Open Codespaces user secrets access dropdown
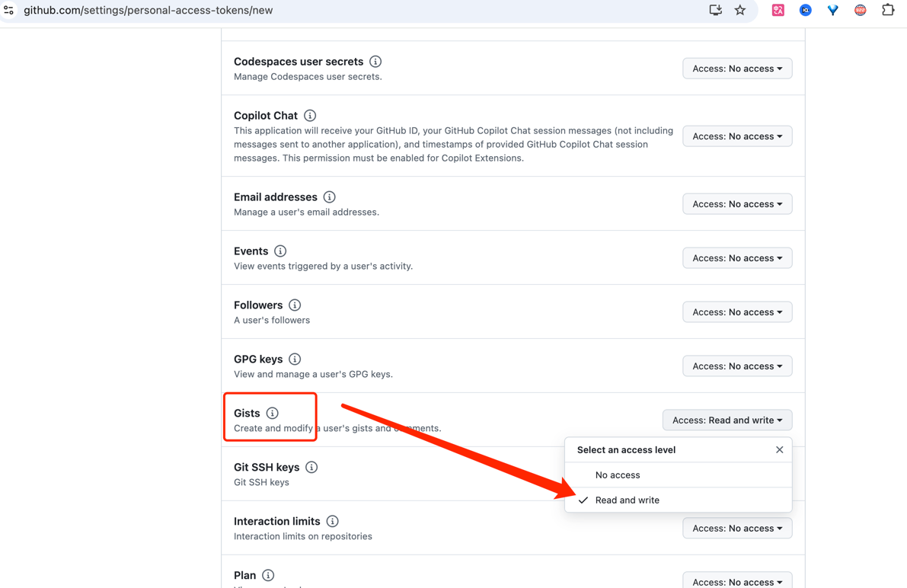Image resolution: width=907 pixels, height=588 pixels. [x=737, y=69]
